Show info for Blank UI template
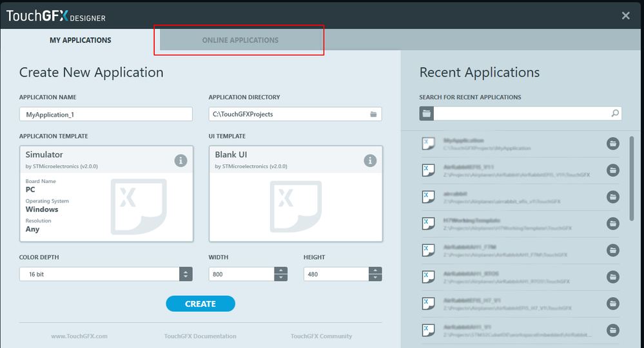 click(370, 160)
